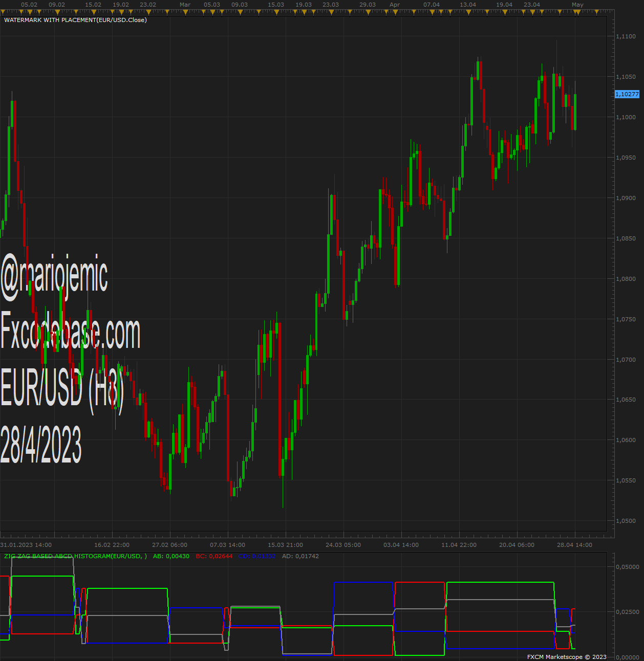This screenshot has width=644, height=661.
Task: Click the 1,0850 price axis label
Action: pos(626,238)
